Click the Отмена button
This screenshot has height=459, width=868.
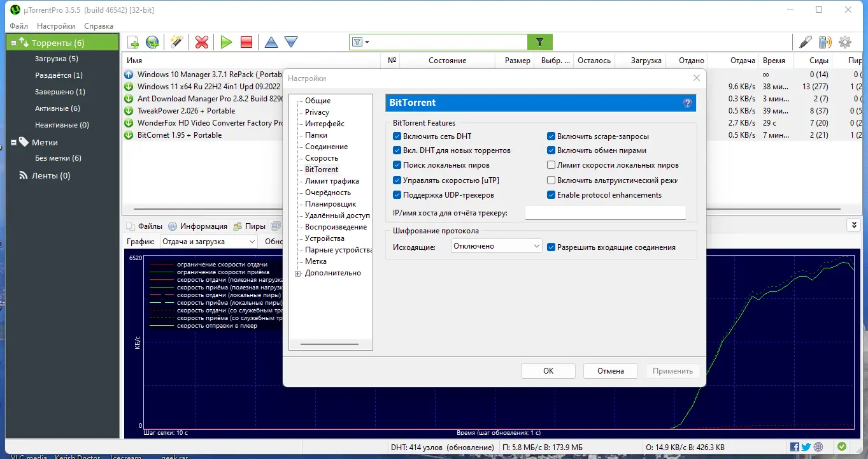tap(610, 371)
